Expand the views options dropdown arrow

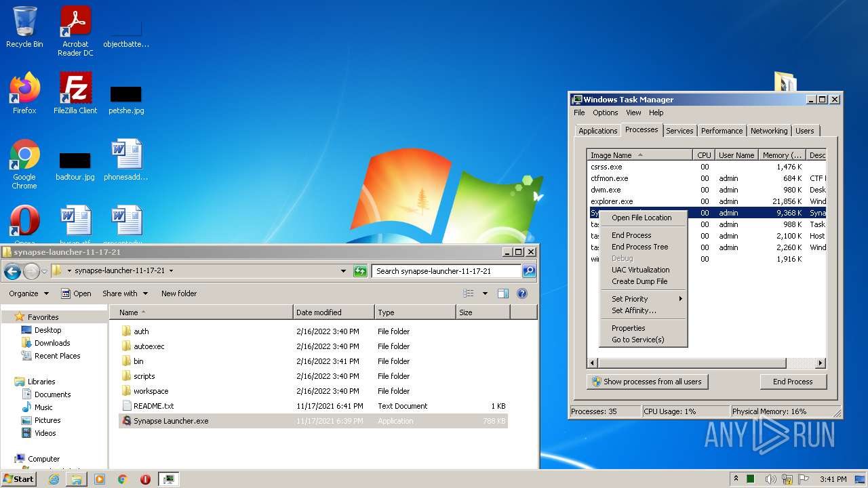(485, 293)
